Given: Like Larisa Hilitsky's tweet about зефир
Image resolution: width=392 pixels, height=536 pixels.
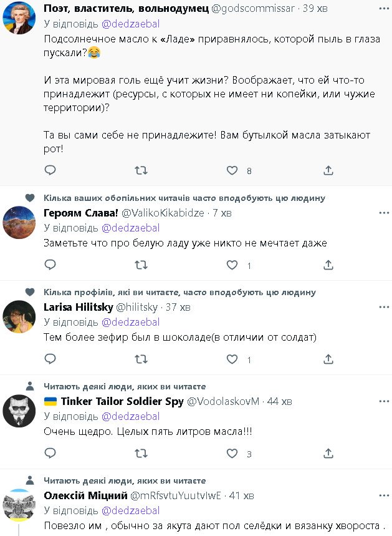Looking at the screenshot, I should pyautogui.click(x=232, y=359).
